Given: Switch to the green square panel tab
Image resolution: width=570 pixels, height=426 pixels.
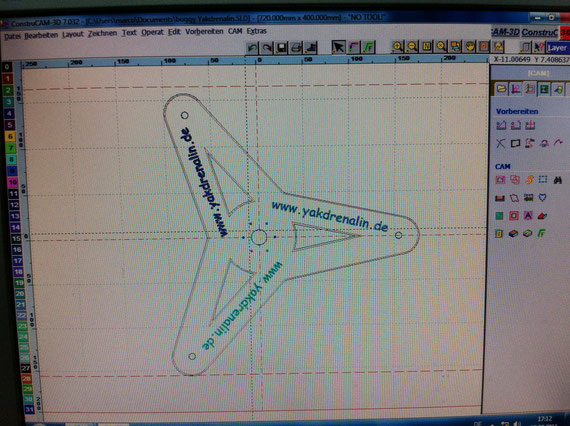Looking at the screenshot, I should coord(544,89).
